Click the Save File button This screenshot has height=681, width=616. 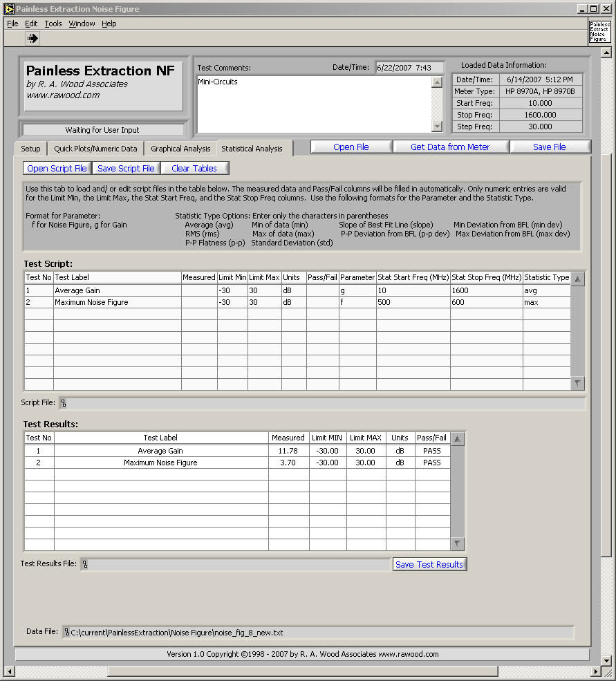point(550,147)
